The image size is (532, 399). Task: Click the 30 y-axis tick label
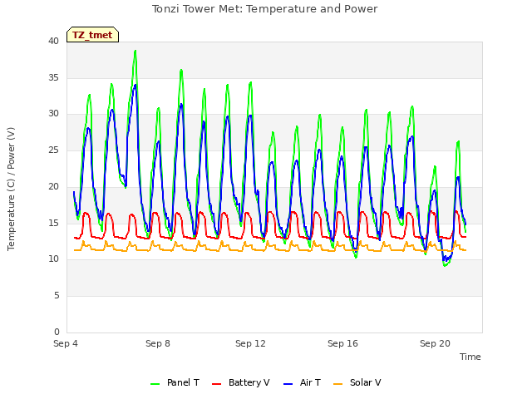point(53,114)
